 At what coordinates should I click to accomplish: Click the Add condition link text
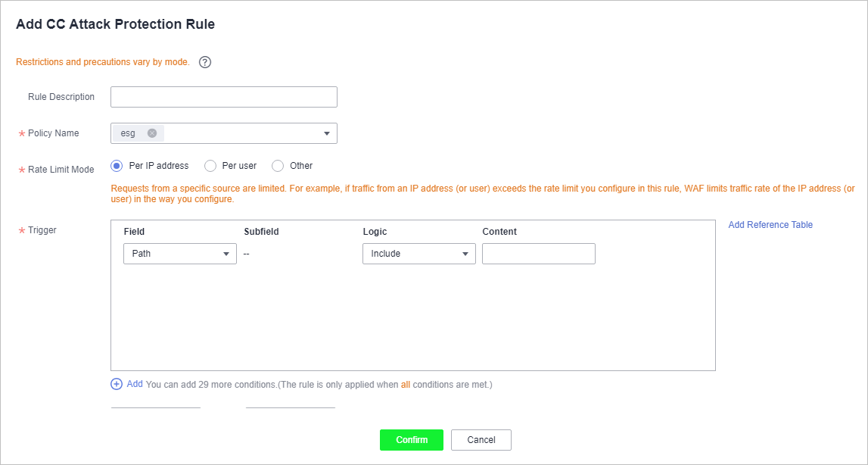[135, 384]
